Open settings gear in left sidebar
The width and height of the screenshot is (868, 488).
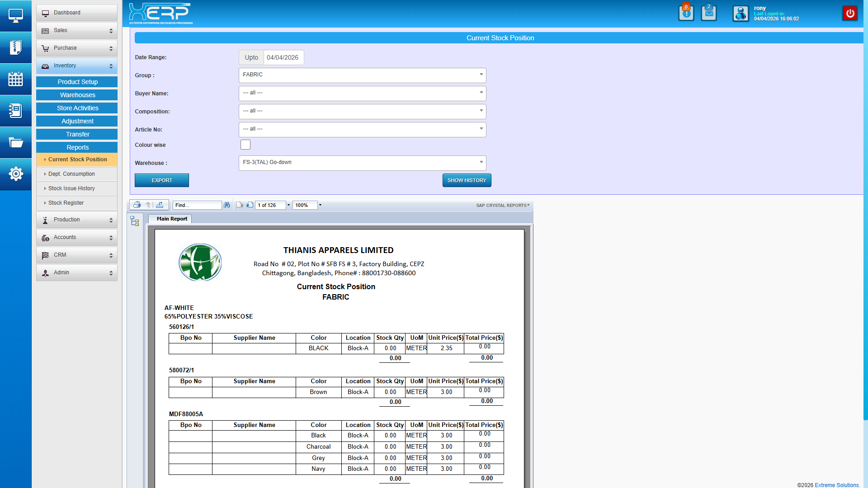click(x=16, y=174)
